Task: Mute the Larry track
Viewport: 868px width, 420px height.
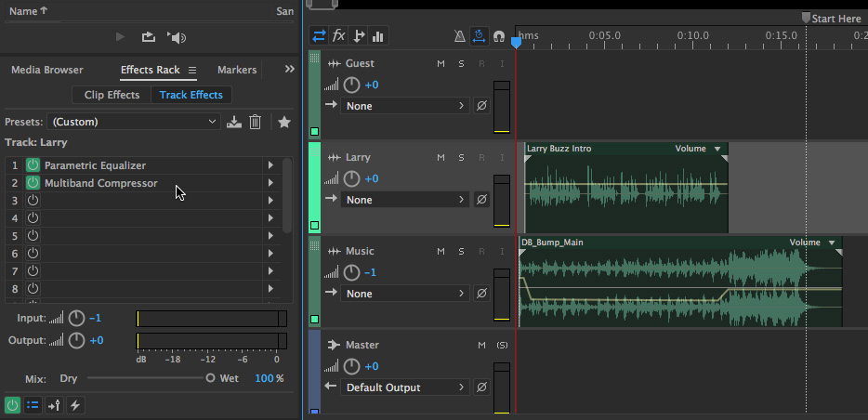Action: point(441,158)
